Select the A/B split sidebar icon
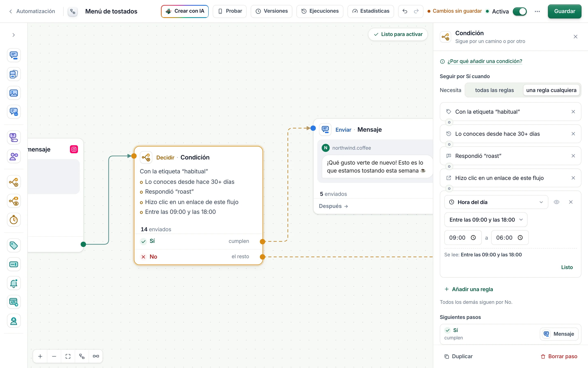 14,201
